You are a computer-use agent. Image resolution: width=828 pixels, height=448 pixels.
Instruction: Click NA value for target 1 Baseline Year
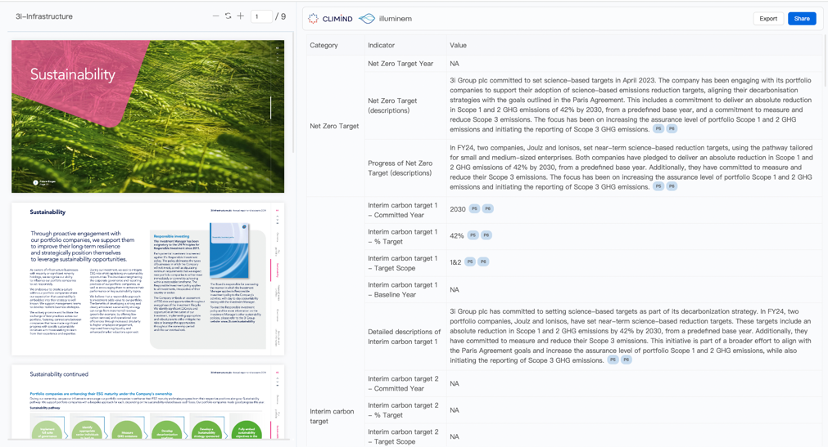click(454, 290)
